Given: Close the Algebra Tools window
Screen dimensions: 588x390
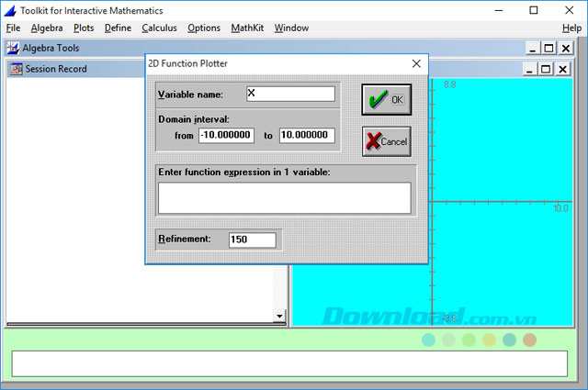Looking at the screenshot, I should [x=566, y=49].
